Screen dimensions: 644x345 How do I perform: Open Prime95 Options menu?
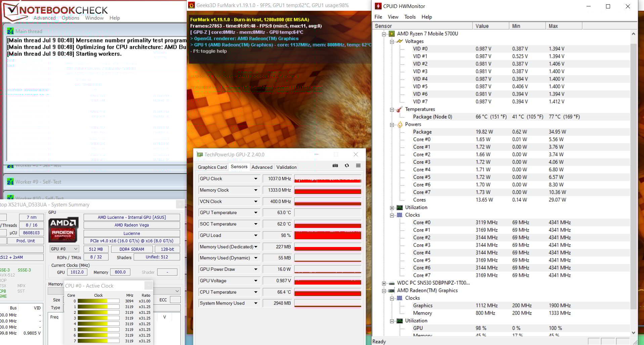70,18
